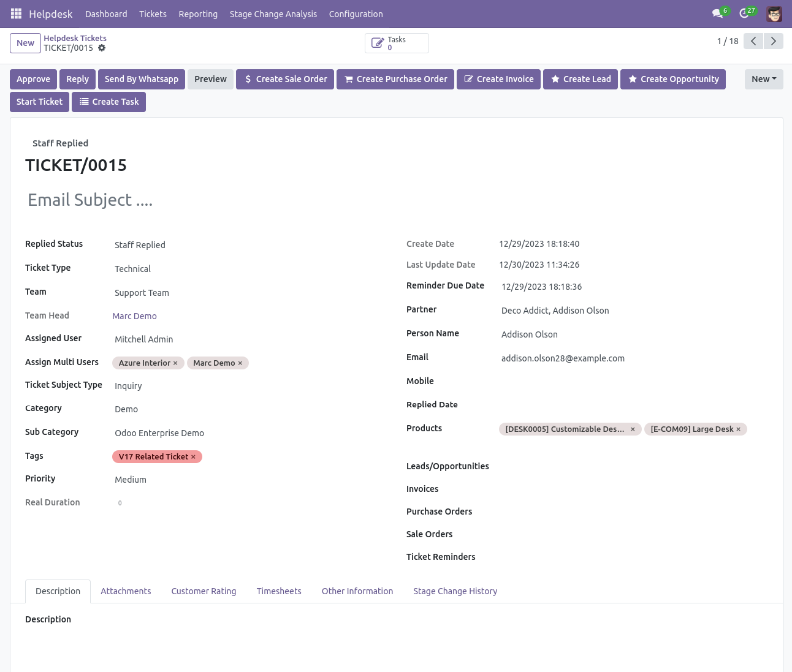Remove the E-COM09 Large Desk product tag
The height and width of the screenshot is (672, 792).
[739, 429]
